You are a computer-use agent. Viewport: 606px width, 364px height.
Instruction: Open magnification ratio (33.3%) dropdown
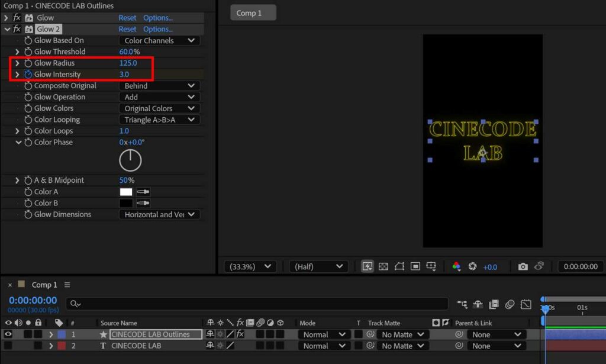[250, 266]
